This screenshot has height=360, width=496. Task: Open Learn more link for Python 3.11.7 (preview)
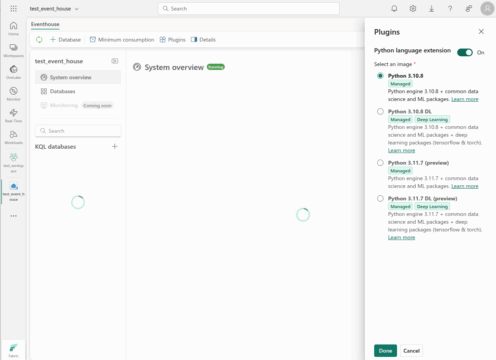click(465, 186)
